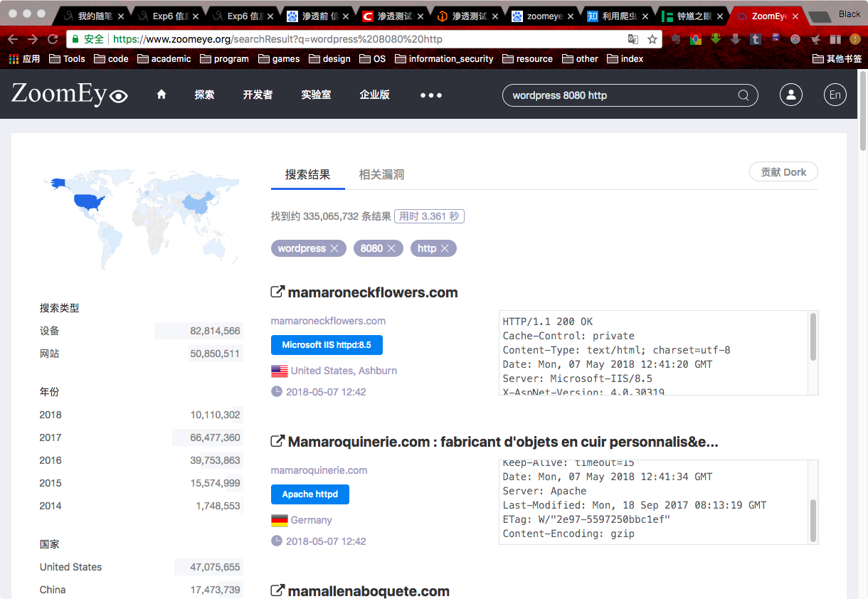This screenshot has width=868, height=599.
Task: Open the Tumblr extension icon
Action: coord(756,39)
